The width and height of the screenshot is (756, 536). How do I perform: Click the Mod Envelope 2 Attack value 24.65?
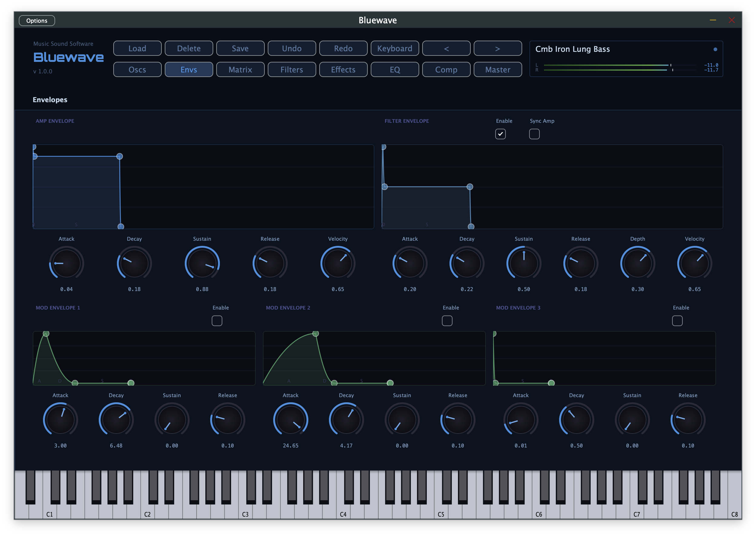tap(290, 446)
